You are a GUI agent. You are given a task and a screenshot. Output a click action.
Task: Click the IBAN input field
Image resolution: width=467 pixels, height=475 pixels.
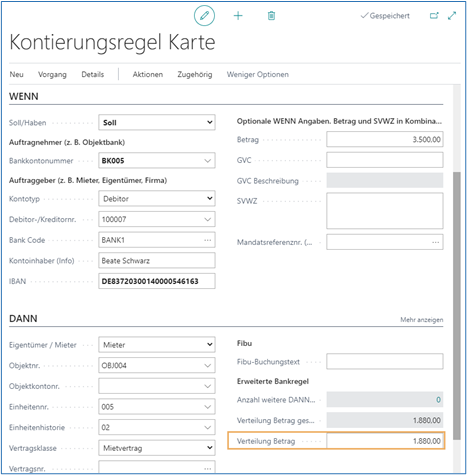coord(157,281)
